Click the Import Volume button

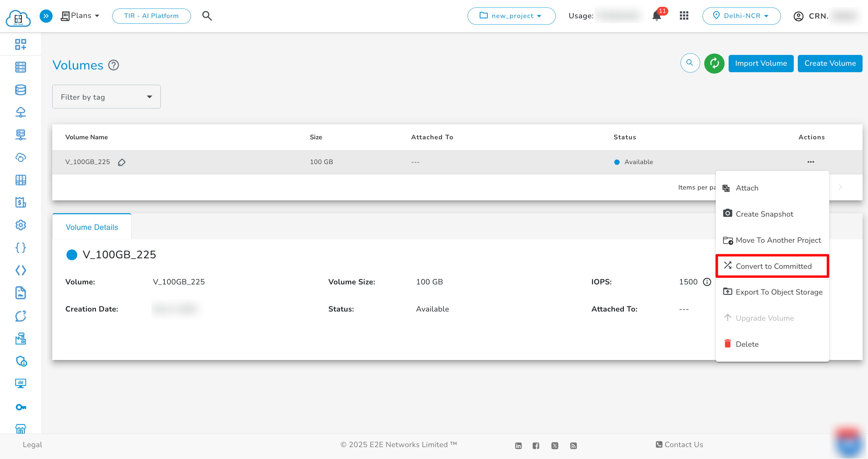(761, 63)
